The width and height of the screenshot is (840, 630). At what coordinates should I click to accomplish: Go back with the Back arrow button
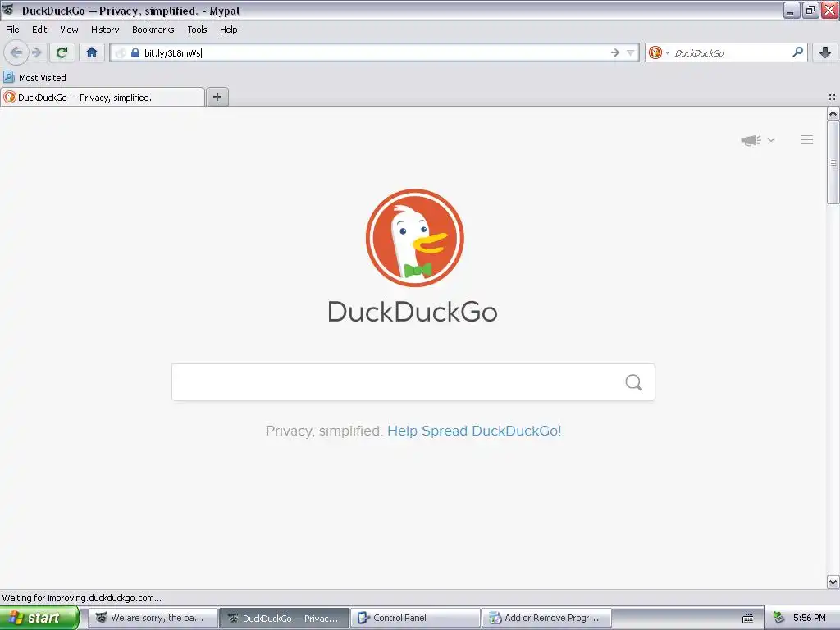click(x=16, y=52)
